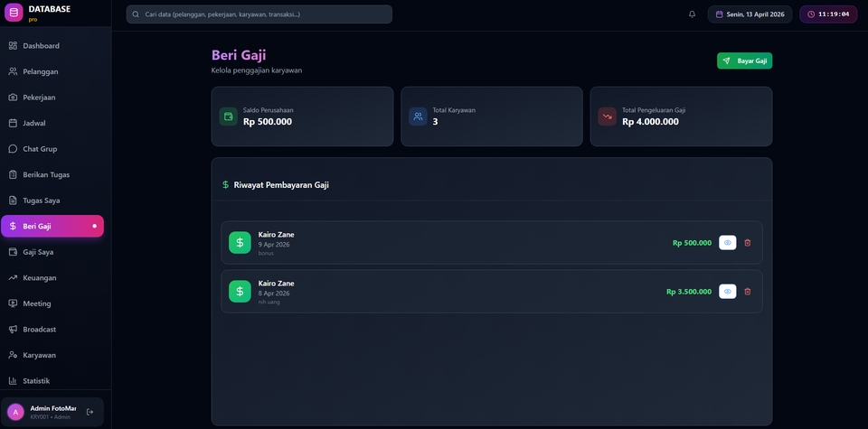Delete the Rp 500.000 bonus payment

click(748, 243)
